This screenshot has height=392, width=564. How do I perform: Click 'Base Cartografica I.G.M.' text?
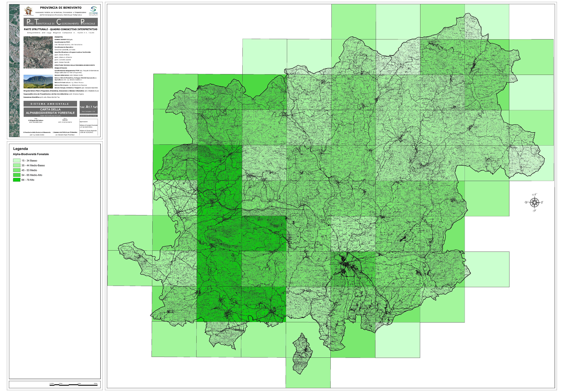coord(89,111)
